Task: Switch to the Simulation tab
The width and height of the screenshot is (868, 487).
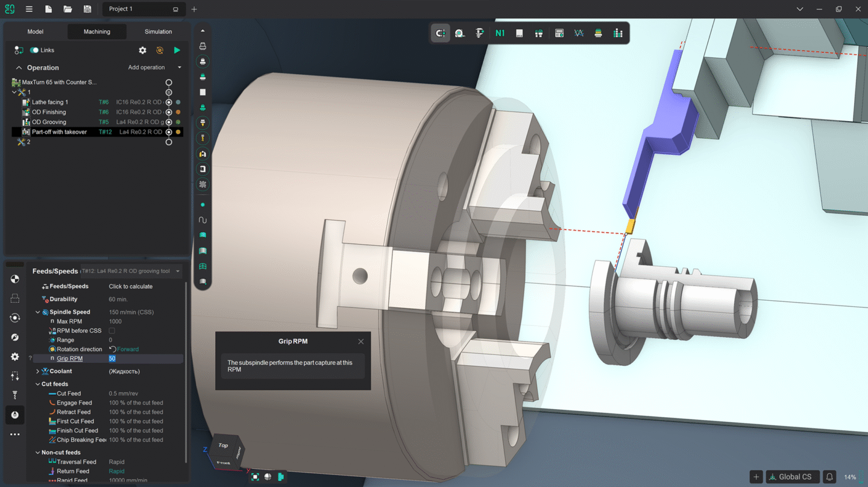Action: (x=157, y=31)
